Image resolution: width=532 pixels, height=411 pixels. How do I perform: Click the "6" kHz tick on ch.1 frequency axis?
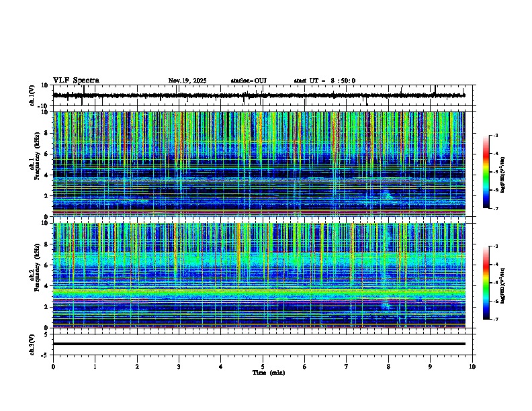[46, 154]
